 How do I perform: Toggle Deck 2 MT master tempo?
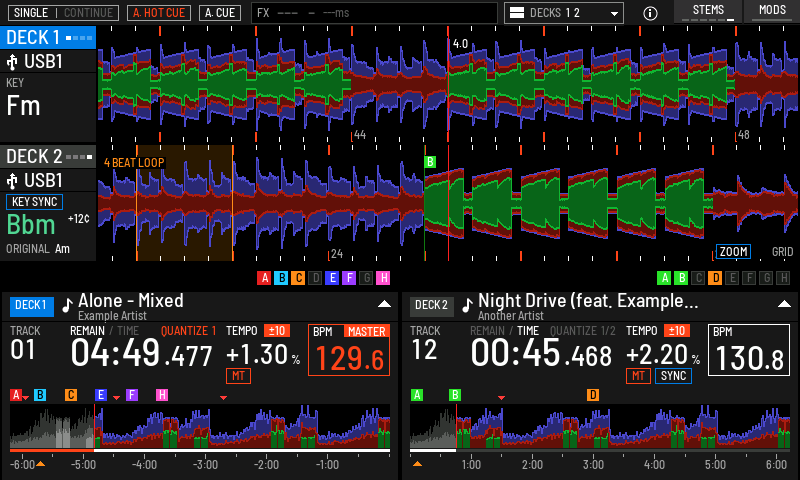(638, 376)
